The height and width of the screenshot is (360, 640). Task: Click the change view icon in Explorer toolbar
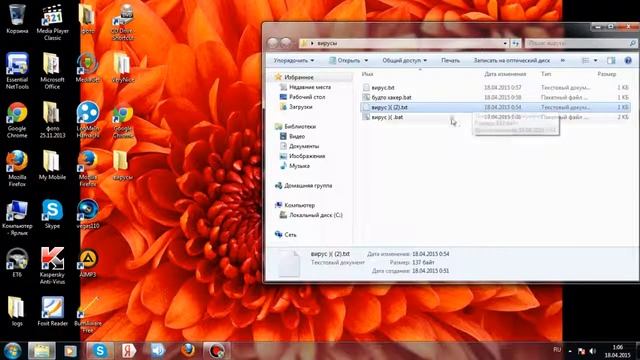point(585,60)
